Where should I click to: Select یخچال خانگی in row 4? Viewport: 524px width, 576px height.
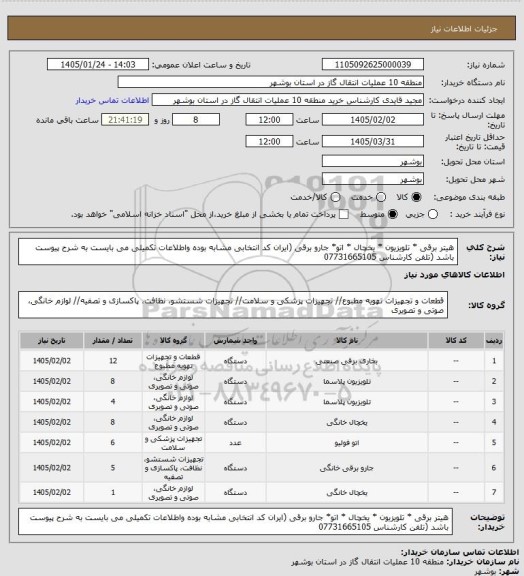pyautogui.click(x=347, y=422)
